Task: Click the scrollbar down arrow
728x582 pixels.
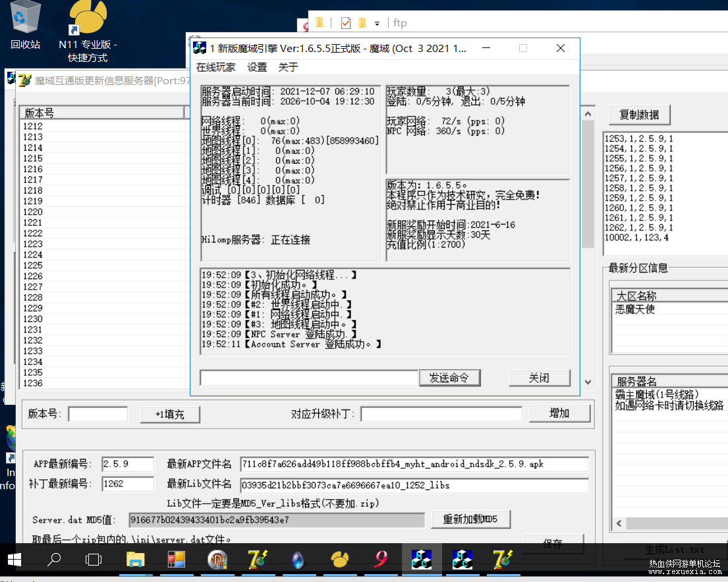Action: [x=588, y=382]
